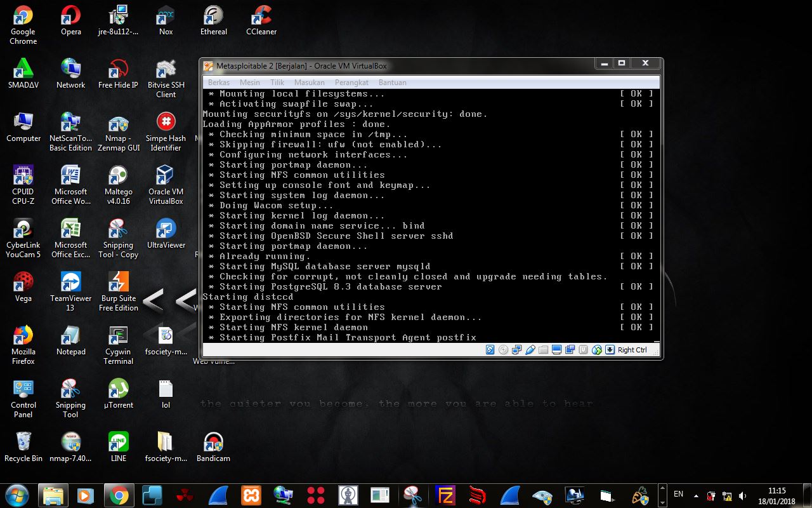
Task: Open the shared folders status icon
Action: tap(542, 349)
